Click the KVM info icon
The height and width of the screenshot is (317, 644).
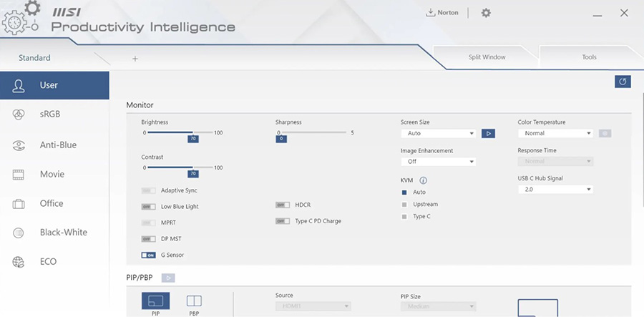pyautogui.click(x=423, y=181)
